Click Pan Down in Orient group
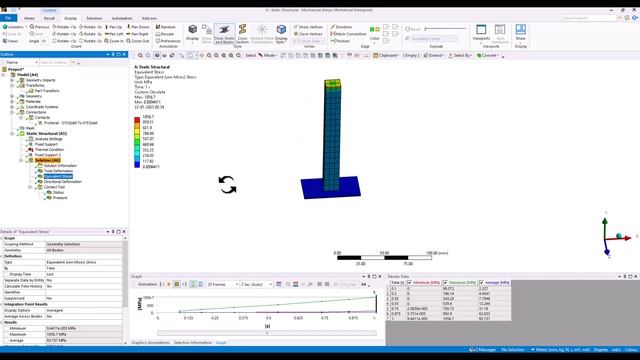640x360 pixels. pos(138,27)
